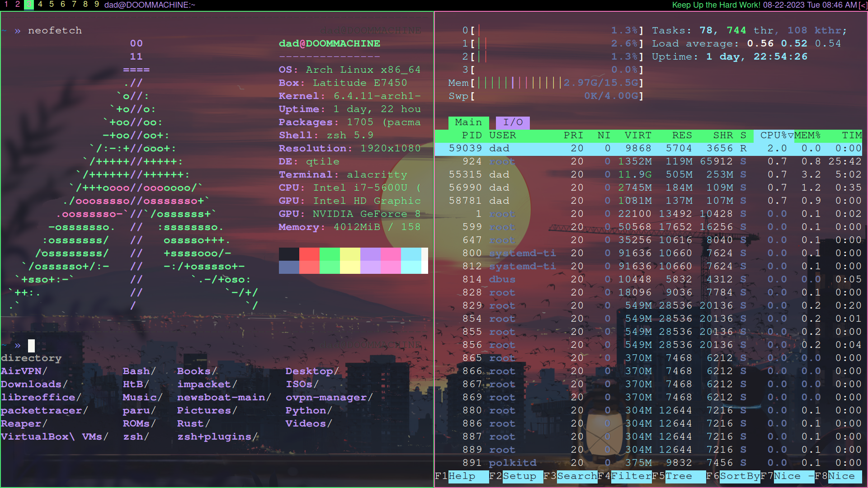Click F2 Setup in htop footer
868x488 pixels.
click(x=516, y=476)
